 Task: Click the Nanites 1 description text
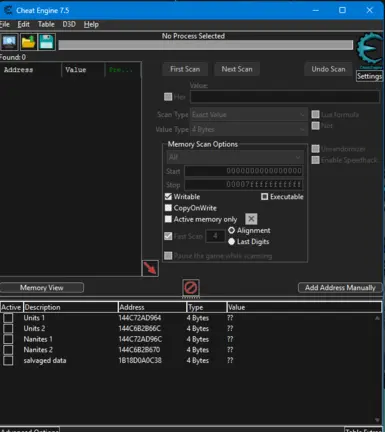click(38, 339)
